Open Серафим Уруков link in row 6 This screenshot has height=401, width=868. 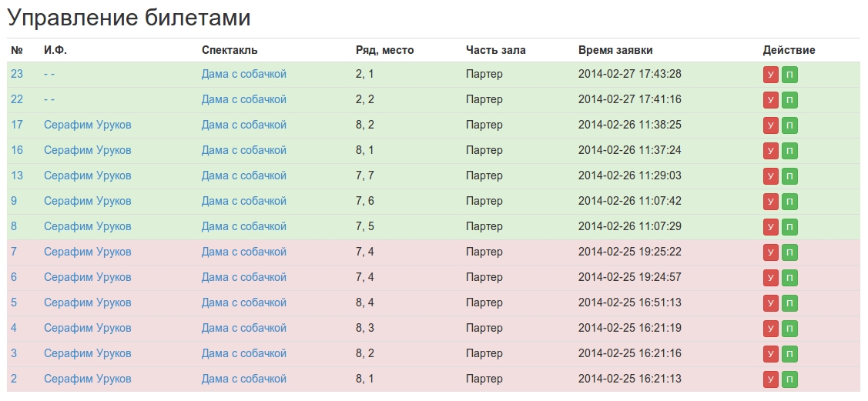point(88,278)
